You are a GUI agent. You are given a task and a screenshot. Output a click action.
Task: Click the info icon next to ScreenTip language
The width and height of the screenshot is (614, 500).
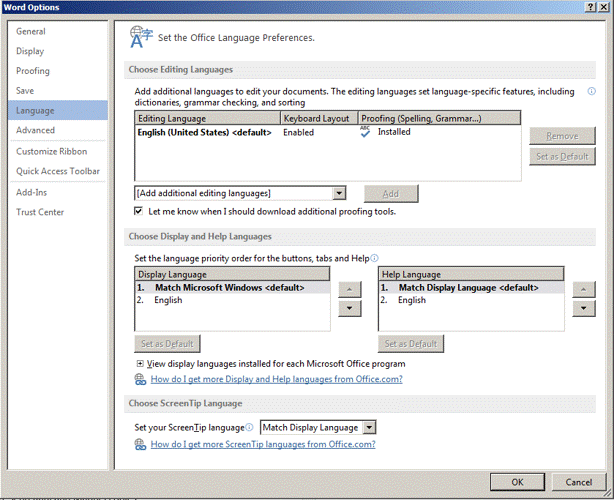[249, 427]
